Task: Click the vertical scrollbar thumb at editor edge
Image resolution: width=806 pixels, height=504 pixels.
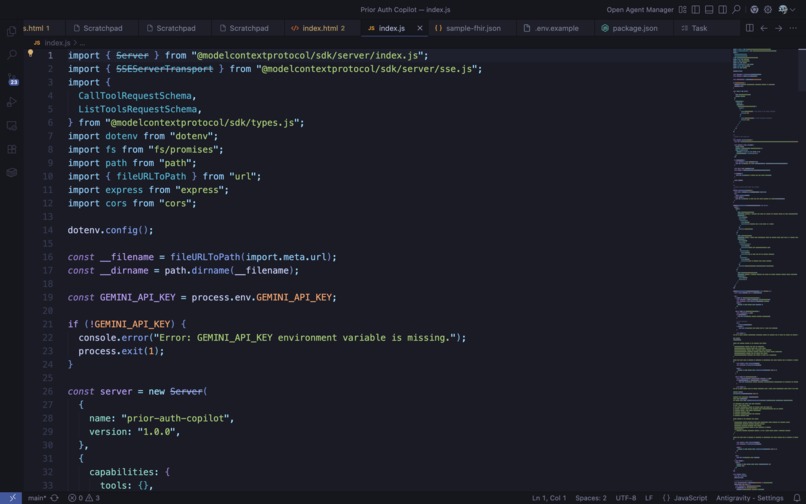Action: [x=802, y=69]
